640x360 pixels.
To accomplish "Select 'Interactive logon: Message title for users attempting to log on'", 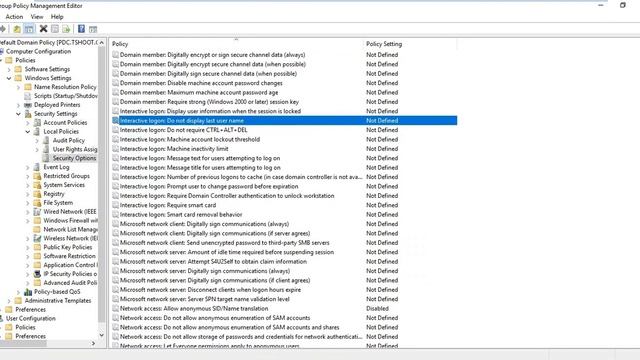I will coord(200,168).
